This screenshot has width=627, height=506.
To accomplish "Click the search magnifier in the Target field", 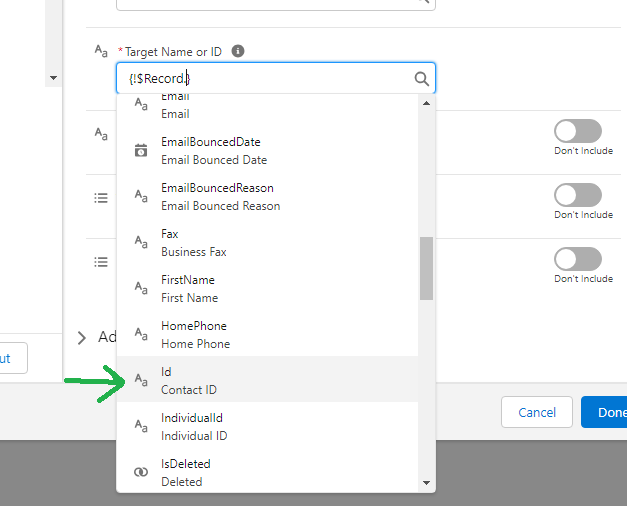I will coord(421,79).
